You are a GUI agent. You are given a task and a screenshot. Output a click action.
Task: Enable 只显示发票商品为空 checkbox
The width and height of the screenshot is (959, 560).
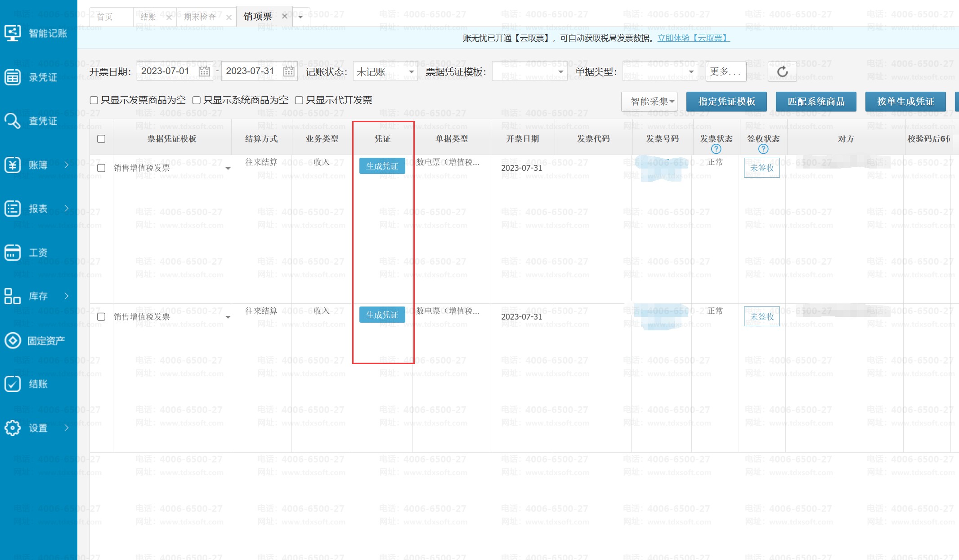pos(94,100)
